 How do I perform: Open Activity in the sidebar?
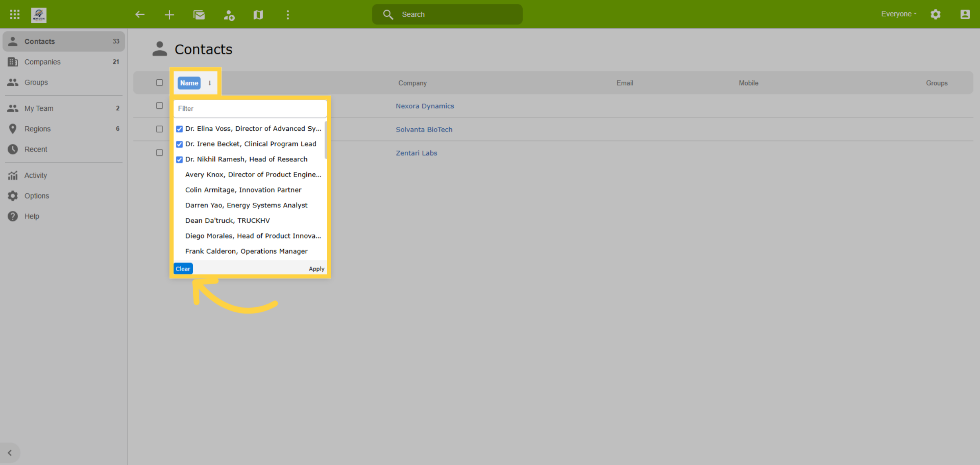[x=64, y=175]
